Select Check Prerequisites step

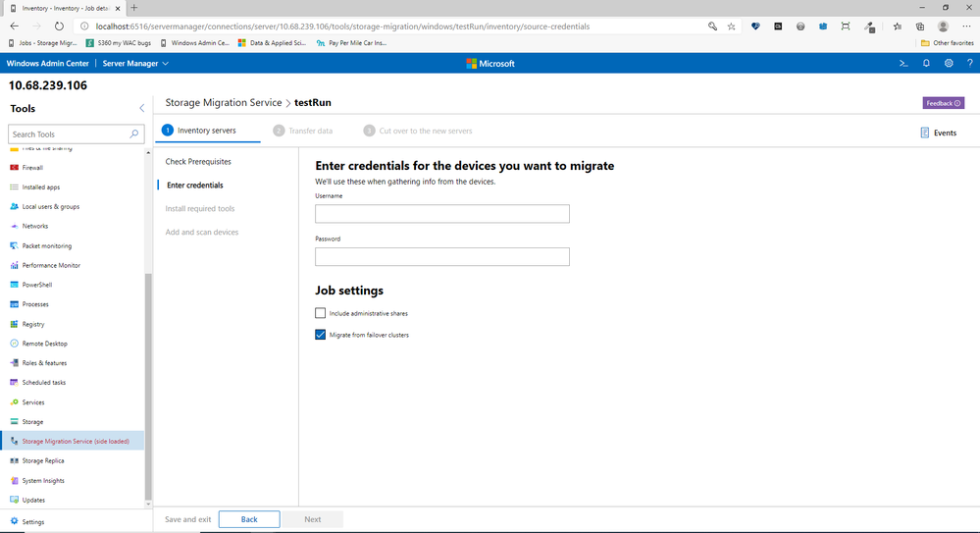tap(198, 161)
